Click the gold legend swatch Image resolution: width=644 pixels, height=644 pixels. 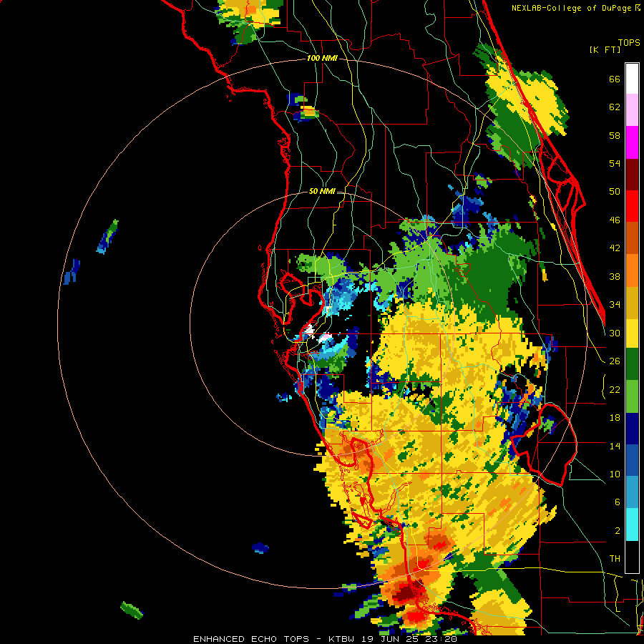[632, 302]
